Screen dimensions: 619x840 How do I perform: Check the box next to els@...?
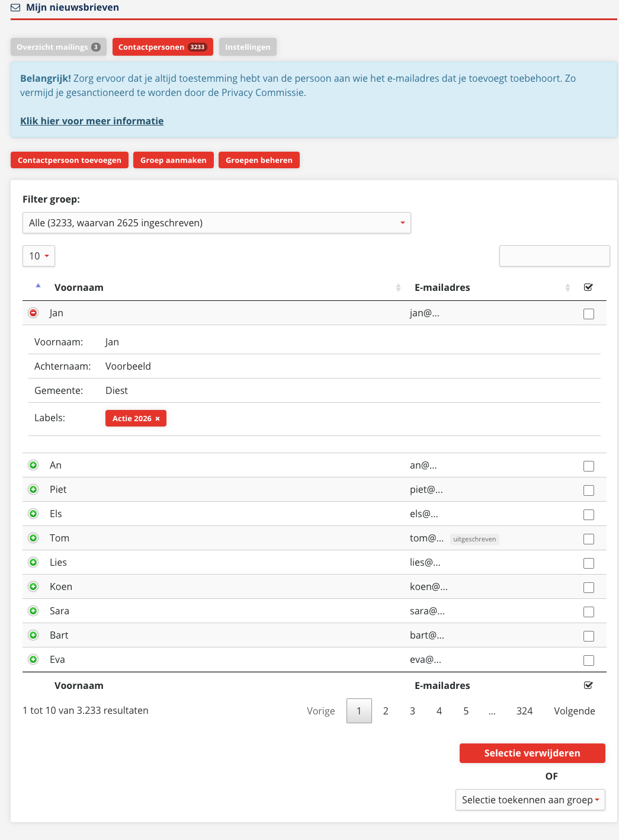tap(589, 515)
